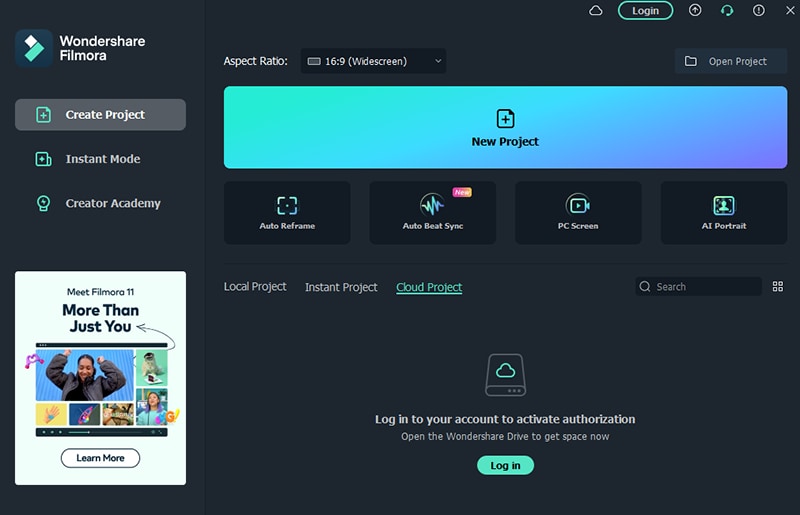Switch to the Instant Project tab
Viewport: 800px width, 515px height.
341,287
